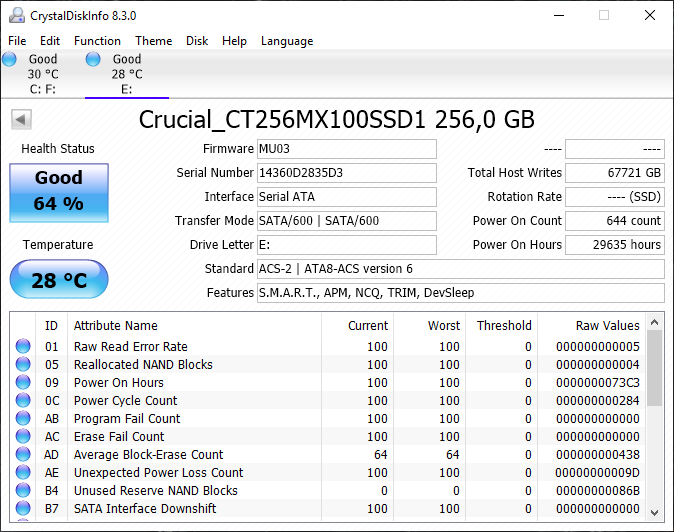Click status orb for SATA Interface Downshift
This screenshot has height=532, width=674.
pos(23,508)
